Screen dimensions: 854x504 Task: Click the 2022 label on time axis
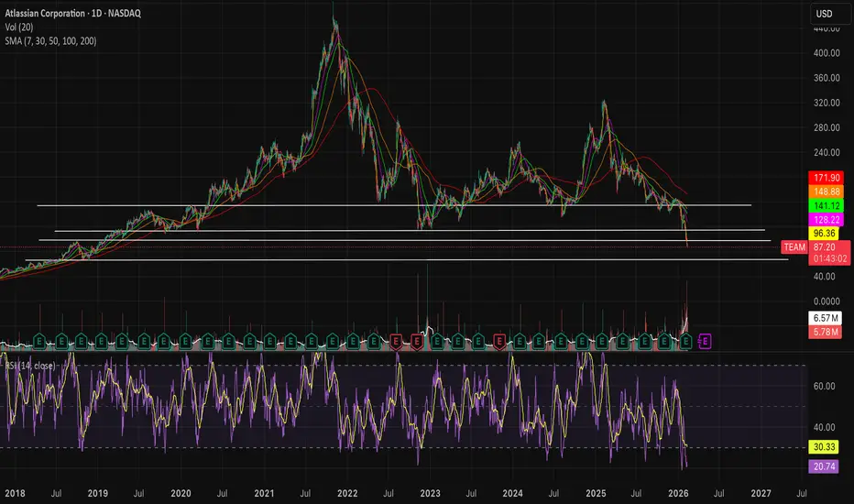point(347,493)
